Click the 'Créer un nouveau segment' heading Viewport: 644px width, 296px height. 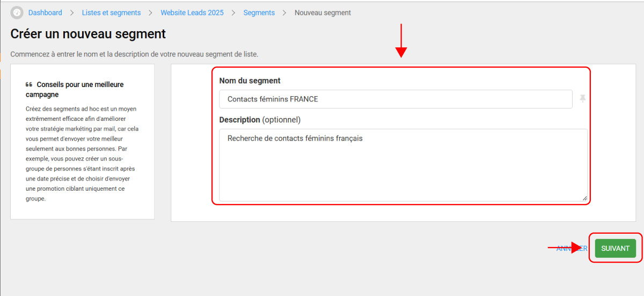tap(88, 34)
